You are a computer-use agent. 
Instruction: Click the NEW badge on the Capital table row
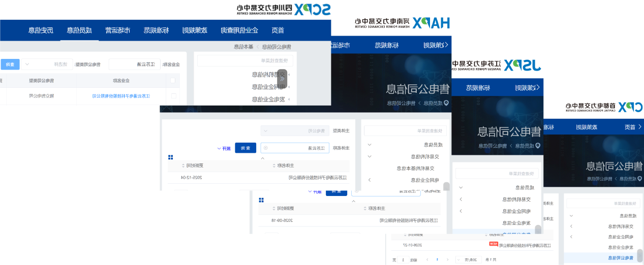point(493,244)
